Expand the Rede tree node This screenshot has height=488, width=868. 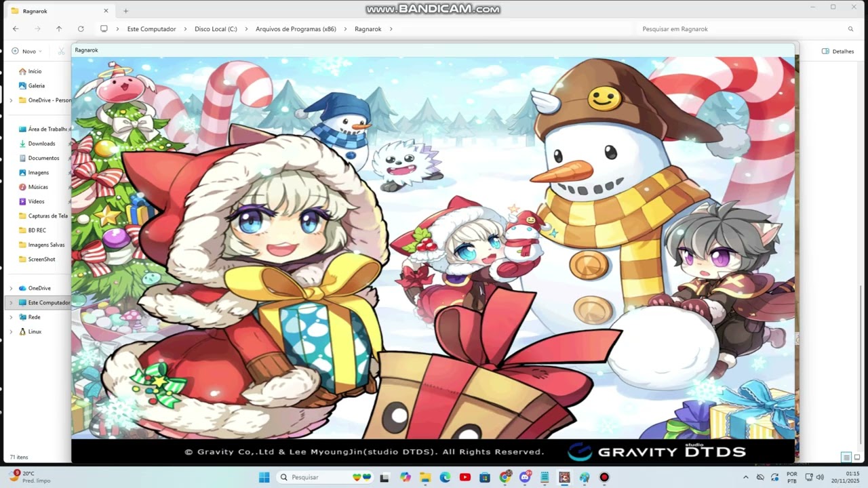coord(11,317)
